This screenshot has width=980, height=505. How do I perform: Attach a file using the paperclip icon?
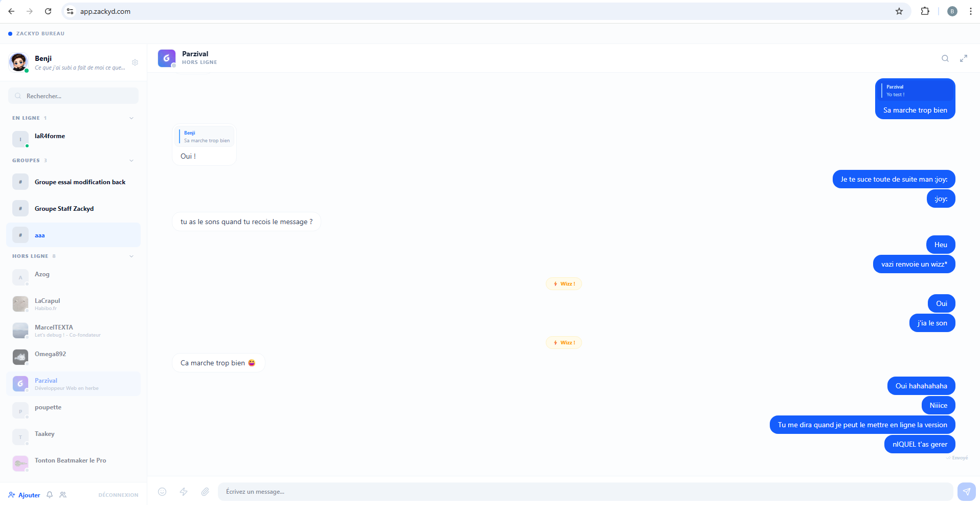(x=205, y=492)
